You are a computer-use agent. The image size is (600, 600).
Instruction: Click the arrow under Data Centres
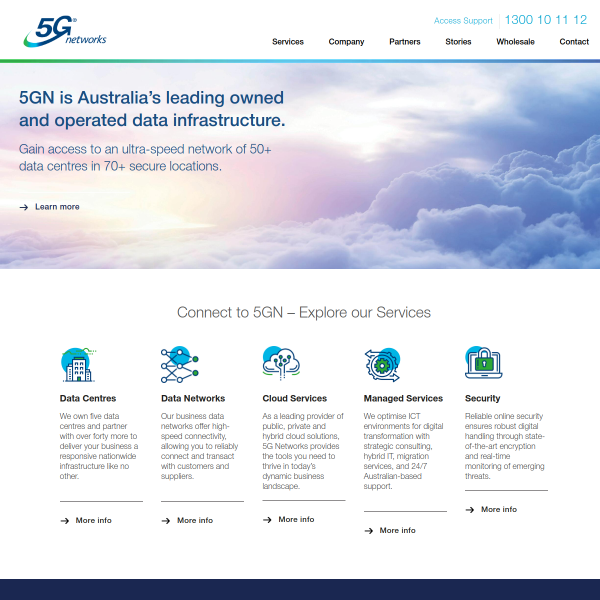pos(65,521)
